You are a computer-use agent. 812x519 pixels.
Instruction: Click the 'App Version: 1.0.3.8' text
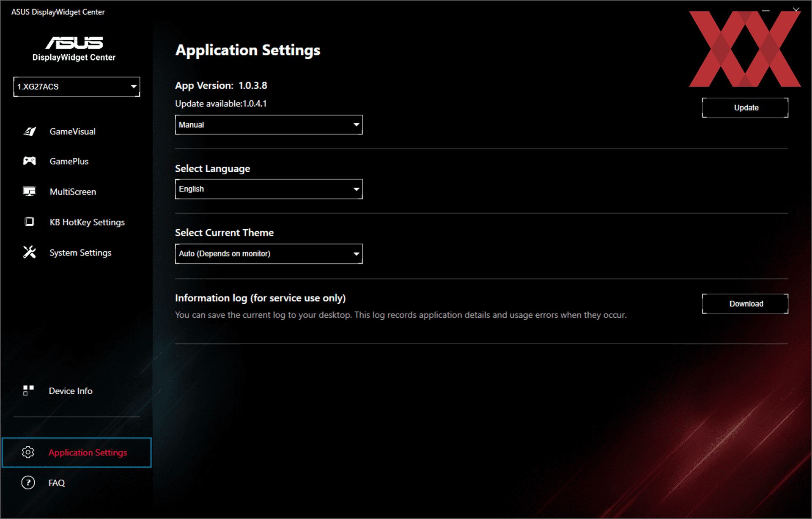click(x=221, y=85)
